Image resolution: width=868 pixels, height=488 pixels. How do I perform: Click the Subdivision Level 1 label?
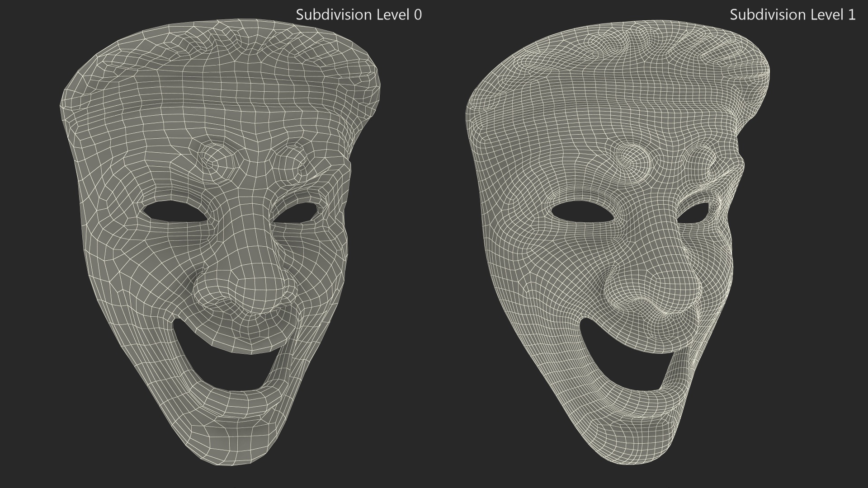pos(792,14)
